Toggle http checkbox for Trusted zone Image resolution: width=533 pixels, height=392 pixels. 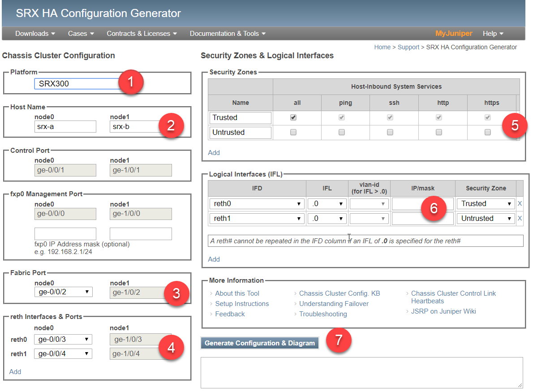pos(439,117)
